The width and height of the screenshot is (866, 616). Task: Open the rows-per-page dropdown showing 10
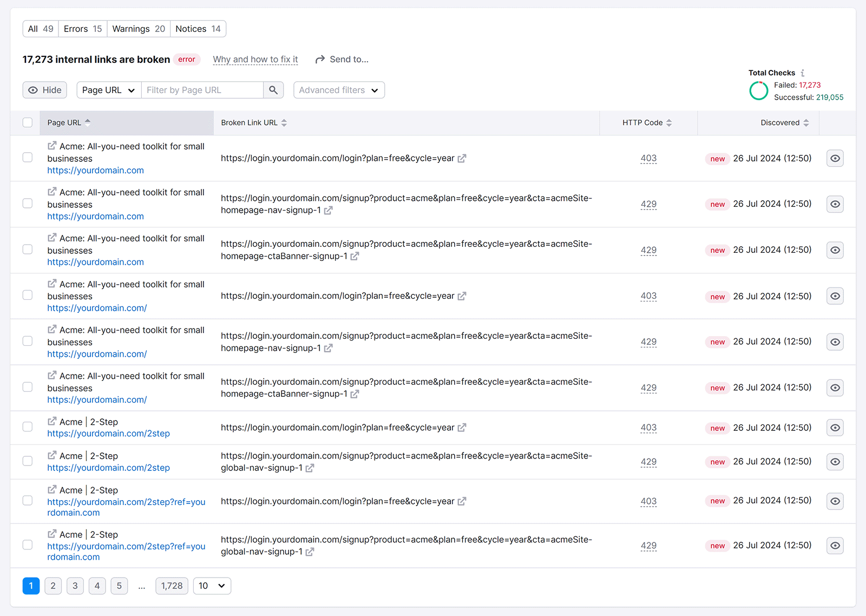pyautogui.click(x=212, y=586)
